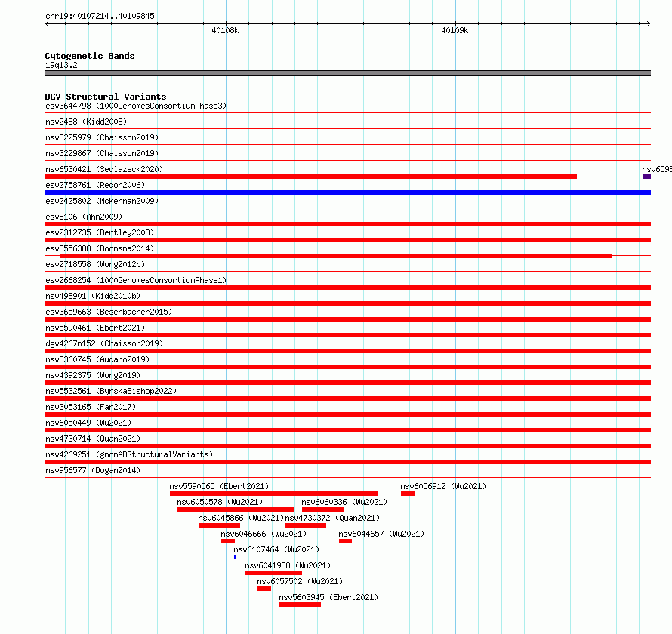Open variant nsv5603945 (Ebert2021) label
The image size is (672, 634).
328,597
